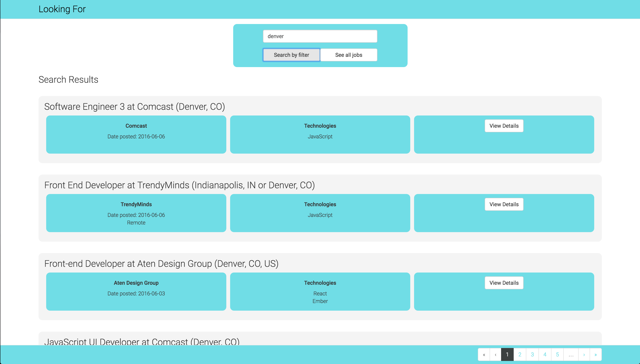This screenshot has height=364, width=640.
Task: Go to page 2 of results
Action: point(520,354)
